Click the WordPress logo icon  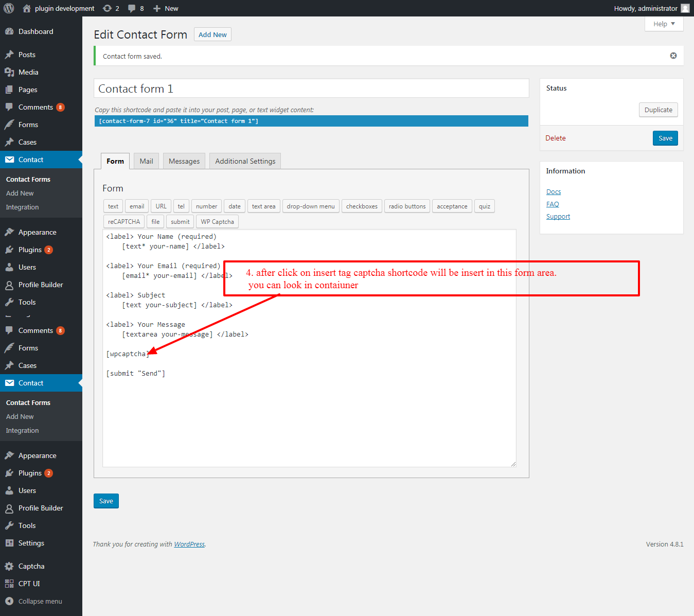(9, 8)
